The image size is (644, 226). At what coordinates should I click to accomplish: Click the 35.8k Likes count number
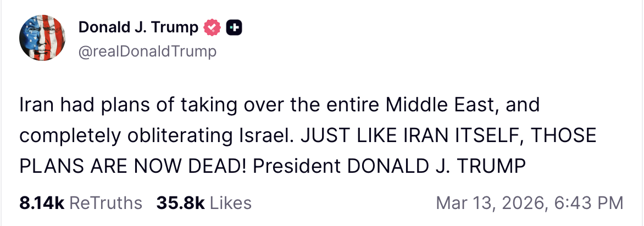click(x=180, y=203)
